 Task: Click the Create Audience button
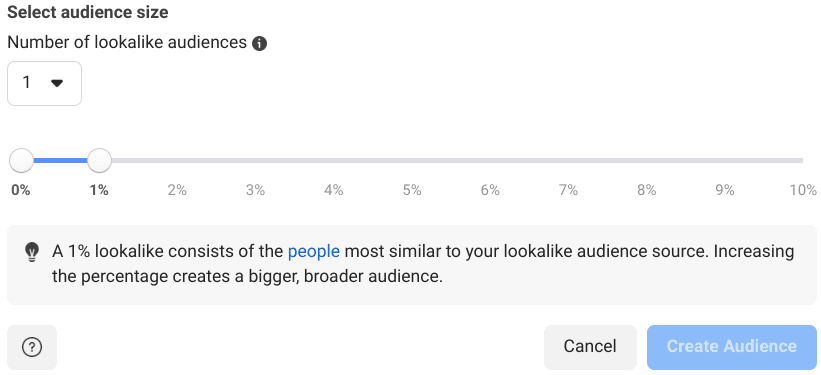click(731, 347)
